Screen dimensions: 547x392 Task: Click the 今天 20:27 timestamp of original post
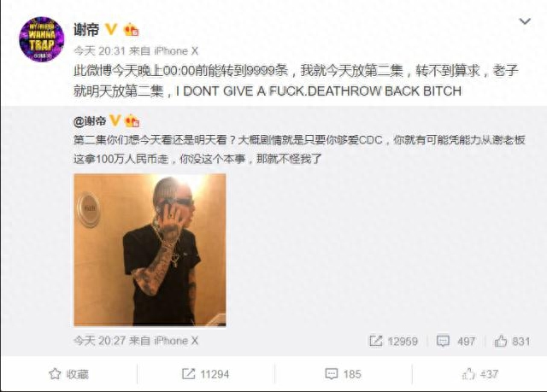[x=99, y=341]
